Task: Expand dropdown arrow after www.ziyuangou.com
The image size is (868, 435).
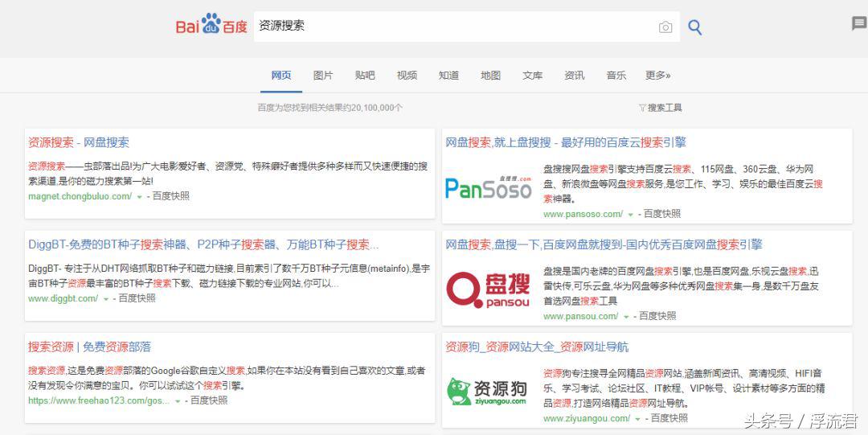Action: click(637, 420)
